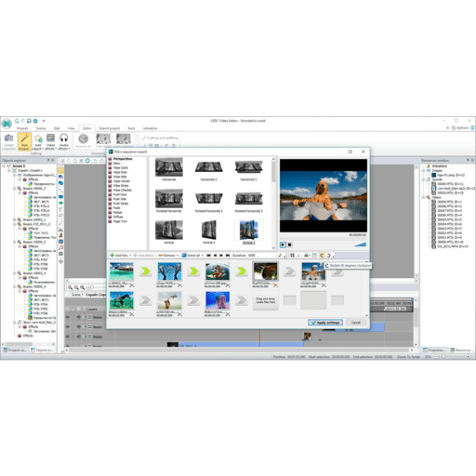
Task: Move to previous file in wizard toolbar
Action: pyautogui.click(x=215, y=256)
